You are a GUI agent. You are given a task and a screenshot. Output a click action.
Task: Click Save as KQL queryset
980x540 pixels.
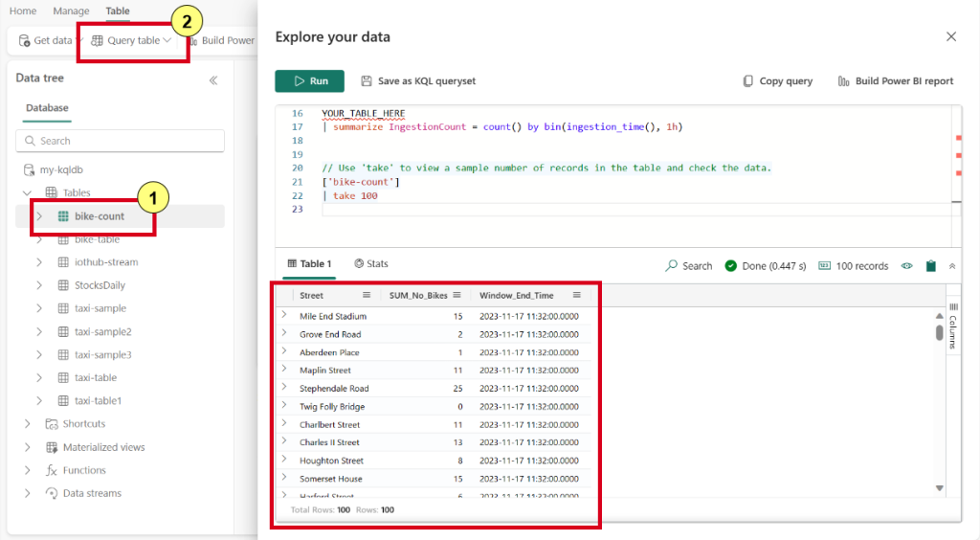[418, 81]
